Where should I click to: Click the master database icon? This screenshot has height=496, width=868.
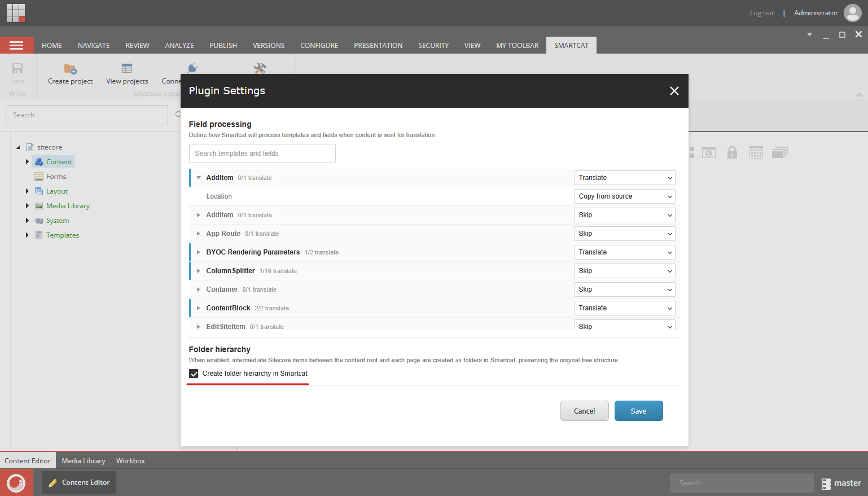pyautogui.click(x=826, y=484)
